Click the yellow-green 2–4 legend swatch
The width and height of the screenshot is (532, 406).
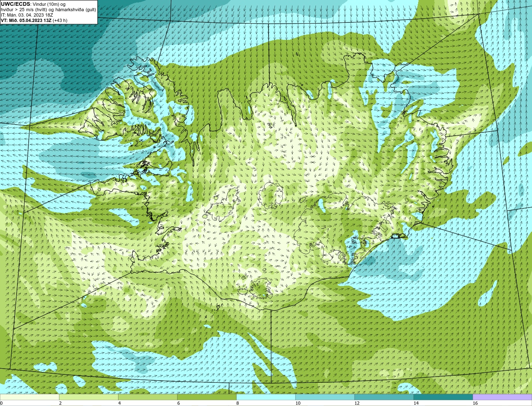(89, 397)
